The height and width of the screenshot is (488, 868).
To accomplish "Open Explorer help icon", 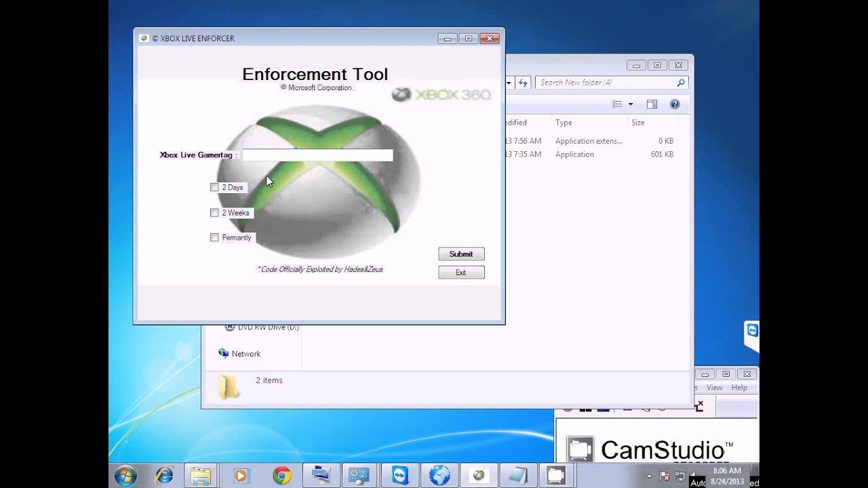I will point(675,104).
